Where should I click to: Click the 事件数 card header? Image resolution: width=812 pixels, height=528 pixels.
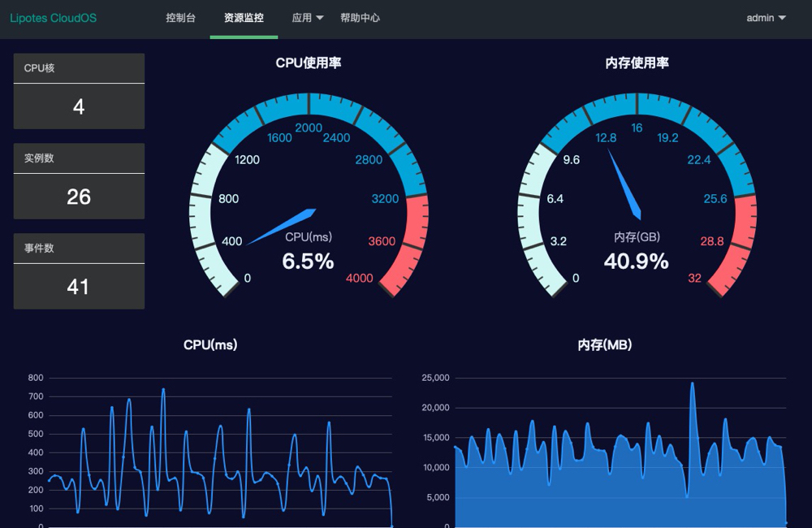point(80,249)
